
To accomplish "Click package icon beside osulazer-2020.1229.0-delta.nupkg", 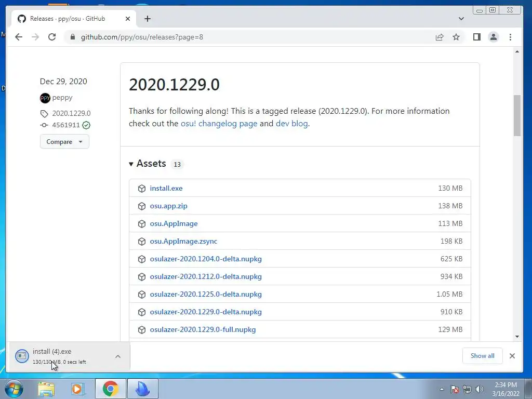I will [142, 312].
